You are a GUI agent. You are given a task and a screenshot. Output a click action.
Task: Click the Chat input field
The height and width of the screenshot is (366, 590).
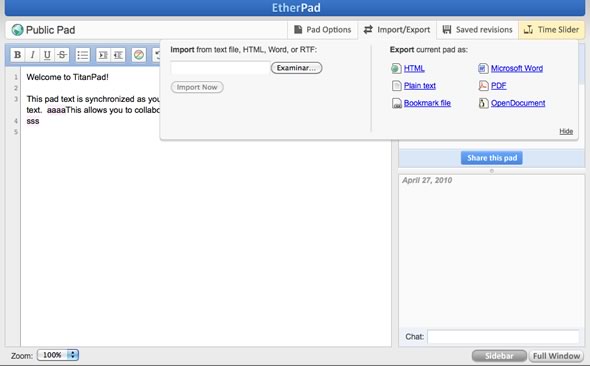coord(503,337)
